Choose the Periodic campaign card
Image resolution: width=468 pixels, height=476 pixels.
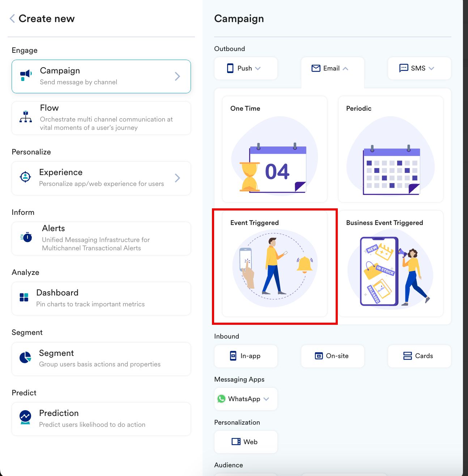pyautogui.click(x=391, y=149)
